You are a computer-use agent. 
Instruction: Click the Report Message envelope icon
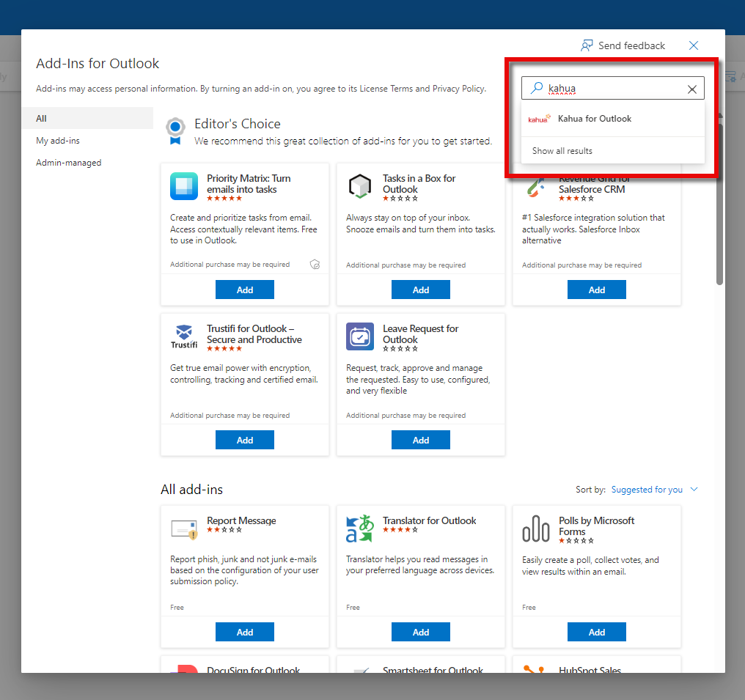point(184,528)
